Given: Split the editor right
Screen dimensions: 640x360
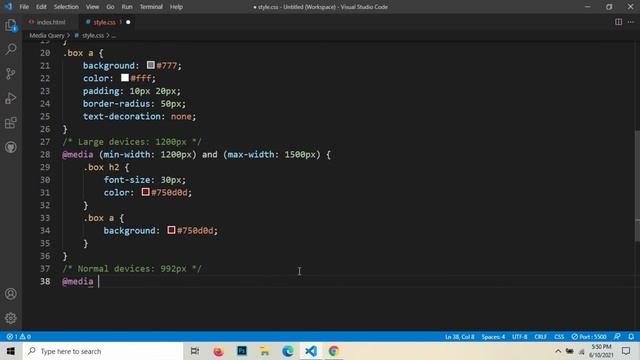Looking at the screenshot, I should [x=618, y=22].
